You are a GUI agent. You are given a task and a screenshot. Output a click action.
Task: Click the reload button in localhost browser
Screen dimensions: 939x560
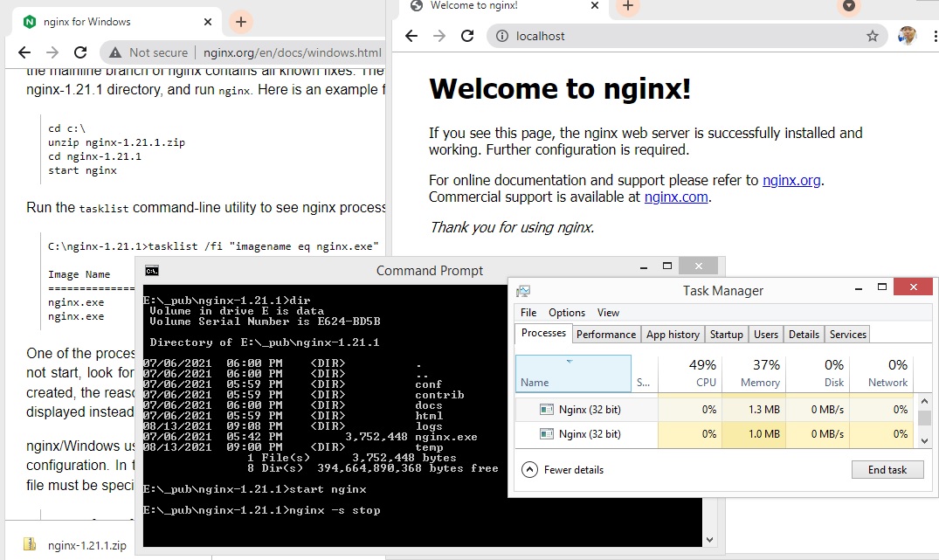click(467, 36)
